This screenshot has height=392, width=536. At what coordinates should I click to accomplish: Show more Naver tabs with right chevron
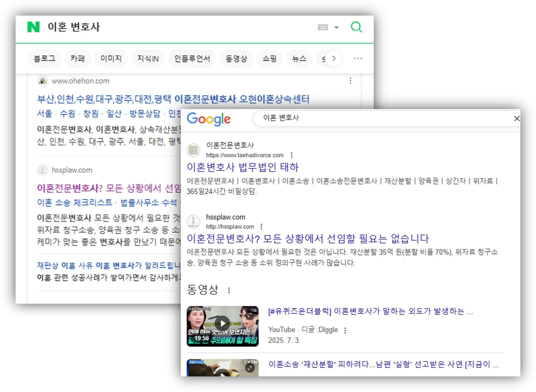point(334,58)
